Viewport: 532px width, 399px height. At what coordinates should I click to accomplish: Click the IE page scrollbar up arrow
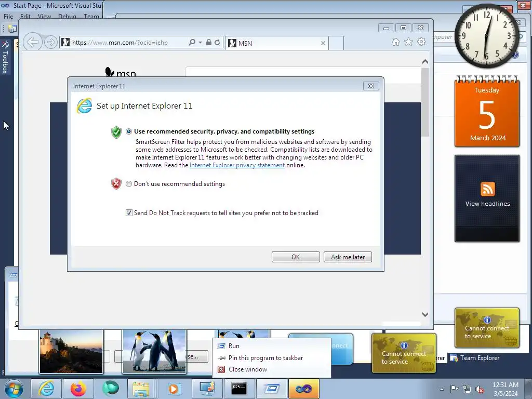click(425, 62)
